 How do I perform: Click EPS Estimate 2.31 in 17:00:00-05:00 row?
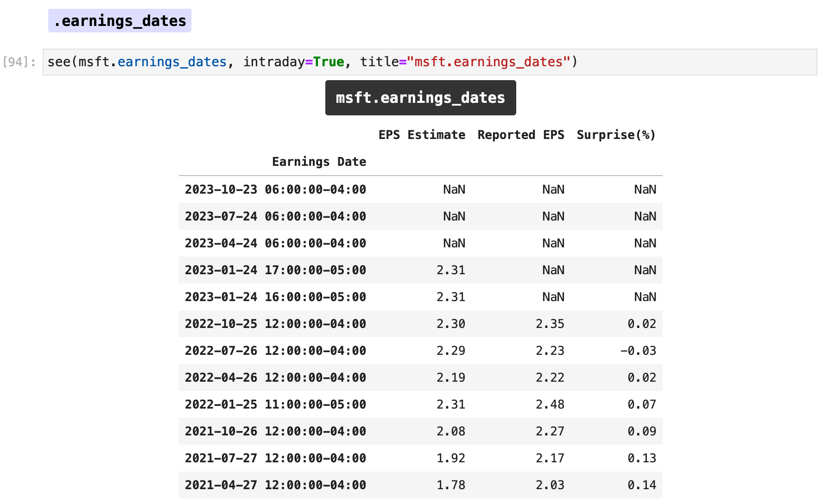click(451, 270)
